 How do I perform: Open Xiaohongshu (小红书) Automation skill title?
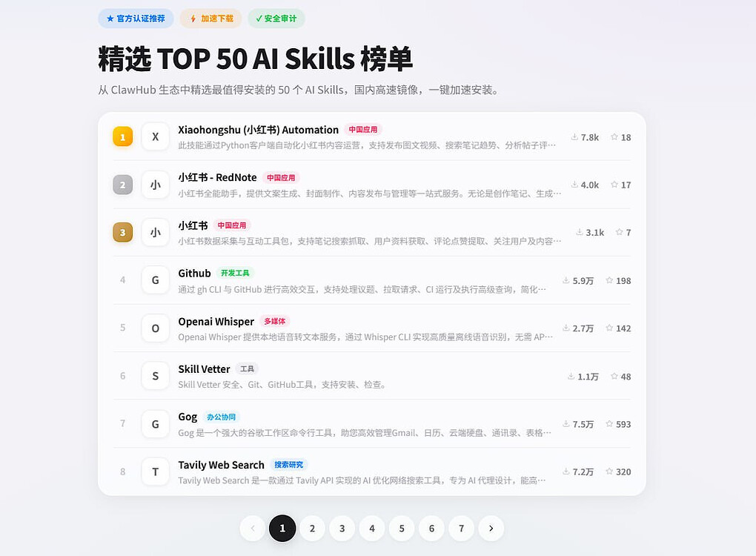(x=259, y=130)
